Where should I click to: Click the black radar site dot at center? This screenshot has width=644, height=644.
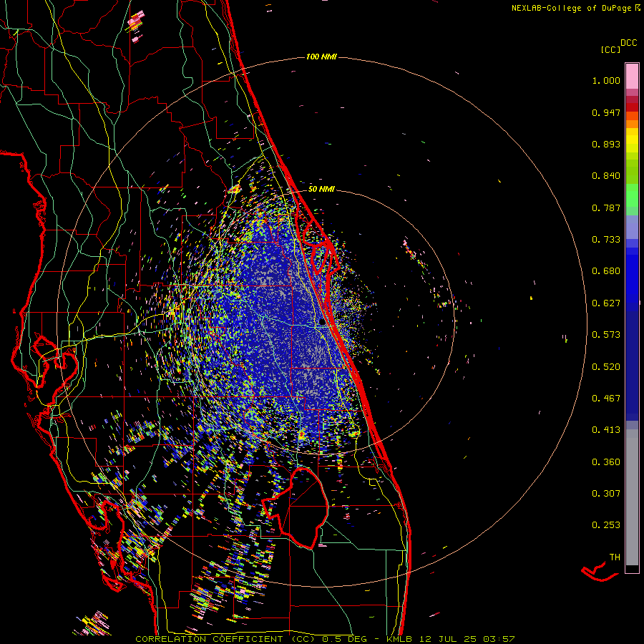pyautogui.click(x=321, y=323)
